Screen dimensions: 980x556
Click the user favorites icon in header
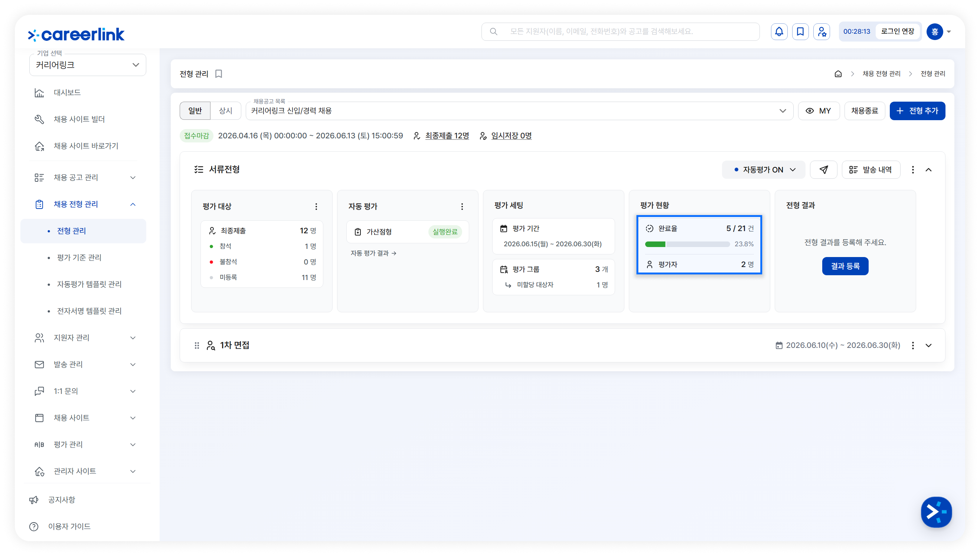click(821, 32)
